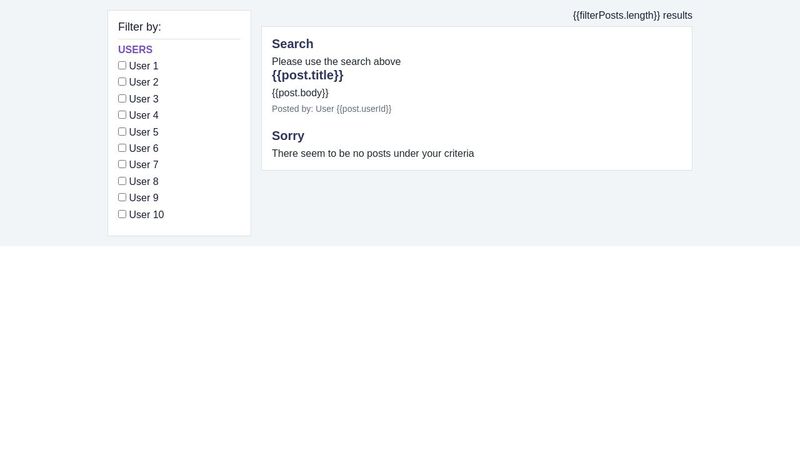Tick the User 8 filter checkbox
The image size is (800, 450).
pyautogui.click(x=122, y=181)
